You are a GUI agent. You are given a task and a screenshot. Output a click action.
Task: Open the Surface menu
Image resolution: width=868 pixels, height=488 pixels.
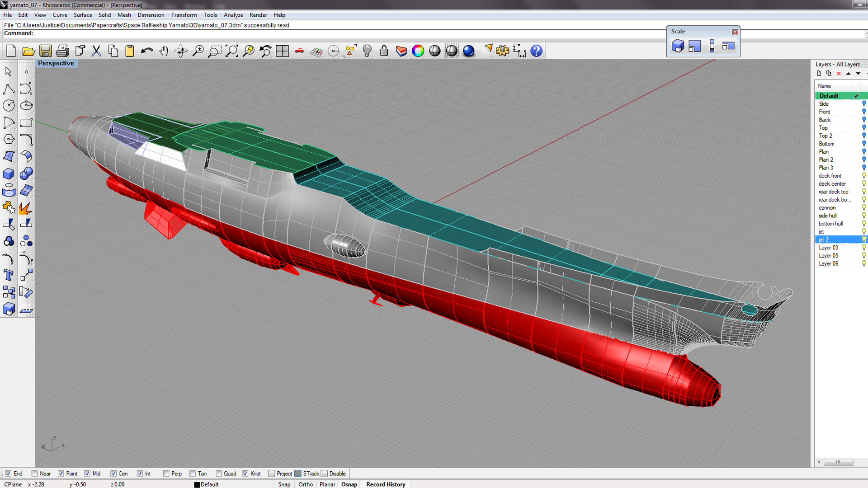click(x=83, y=15)
